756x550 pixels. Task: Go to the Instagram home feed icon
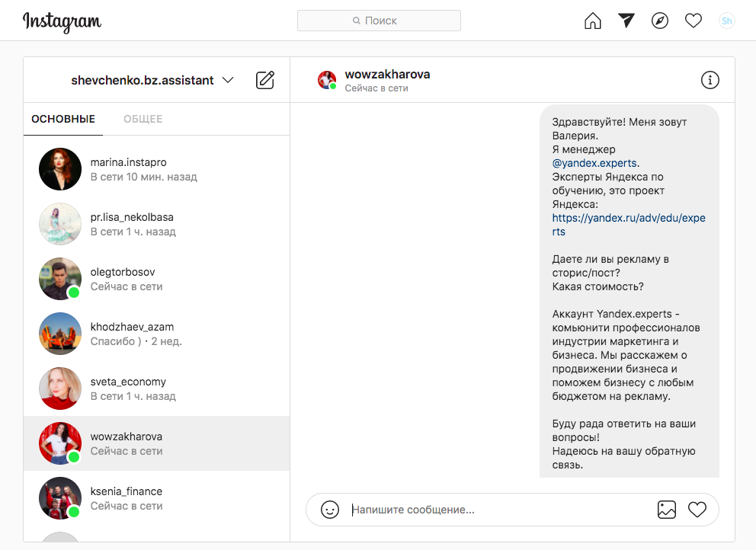click(593, 21)
